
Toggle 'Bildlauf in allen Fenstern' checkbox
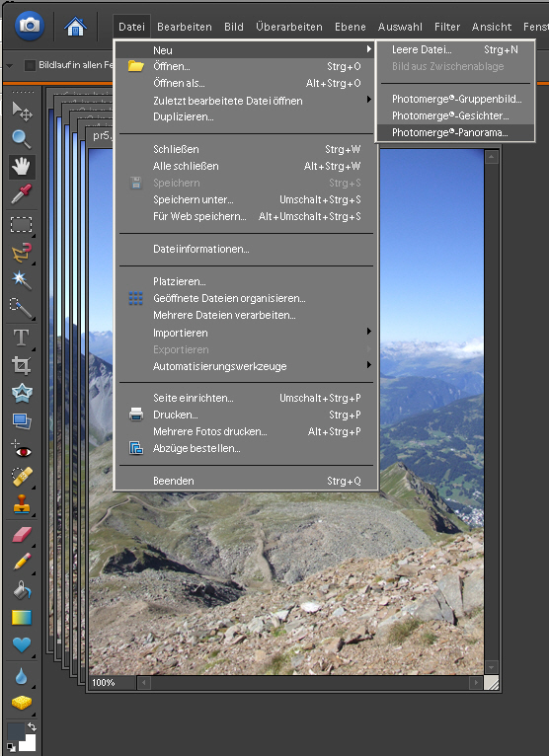click(x=30, y=64)
